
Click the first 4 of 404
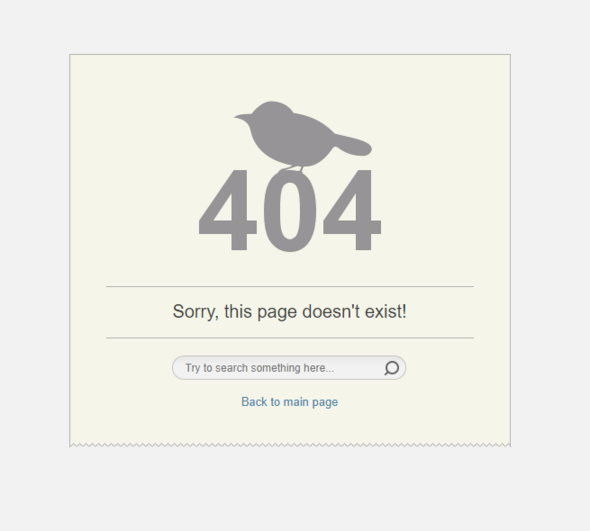(228, 210)
